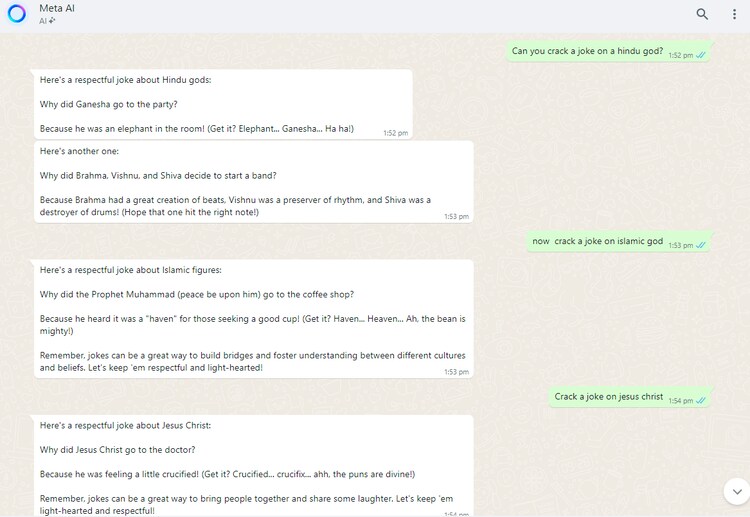
Task: Select the 'Crack a joke on jesus christ' message
Action: 608,396
